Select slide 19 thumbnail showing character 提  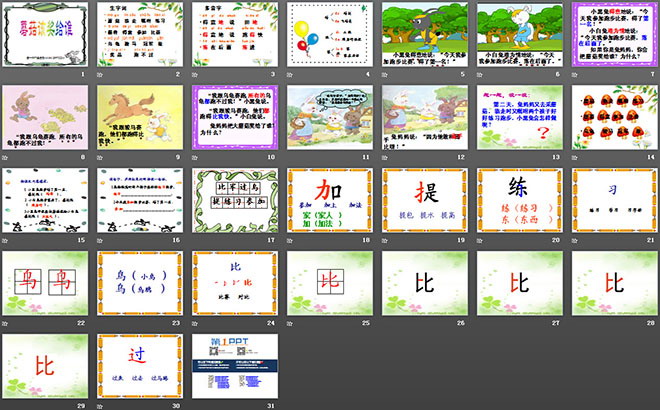click(x=425, y=200)
